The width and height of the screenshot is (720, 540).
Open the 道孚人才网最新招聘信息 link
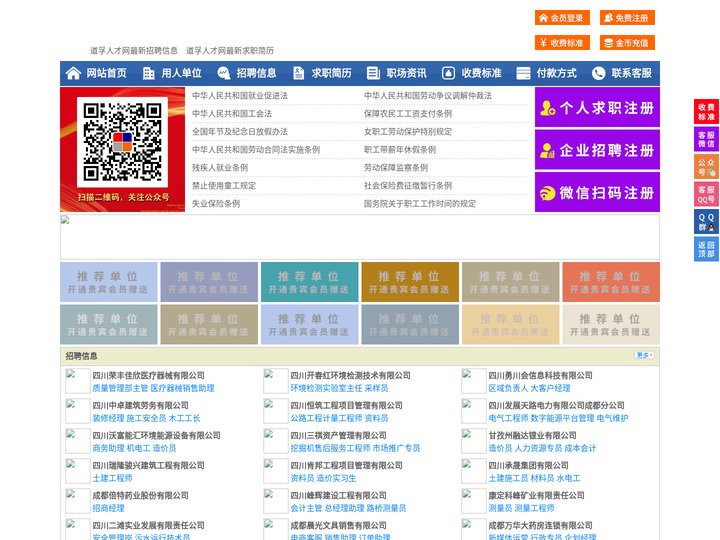tap(134, 51)
